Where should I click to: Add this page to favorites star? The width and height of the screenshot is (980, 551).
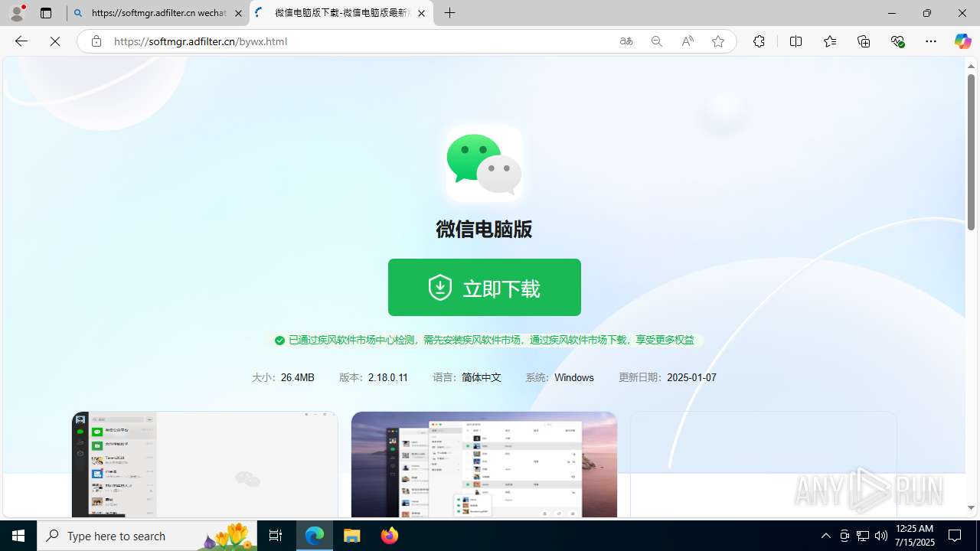tap(718, 41)
